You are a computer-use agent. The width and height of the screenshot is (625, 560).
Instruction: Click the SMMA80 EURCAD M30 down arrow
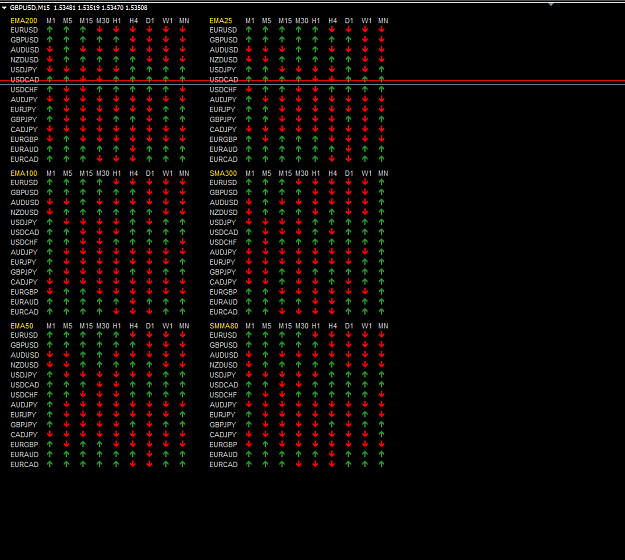(x=299, y=464)
